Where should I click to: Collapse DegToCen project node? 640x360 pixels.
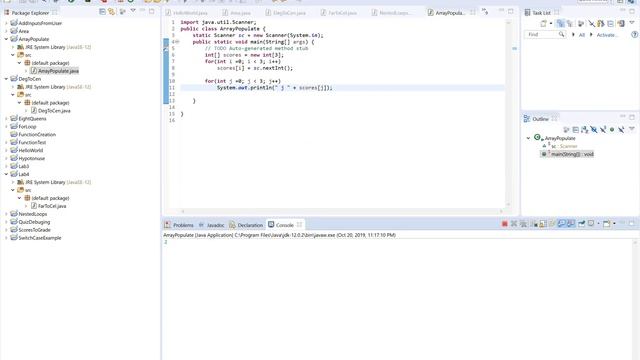[6, 79]
